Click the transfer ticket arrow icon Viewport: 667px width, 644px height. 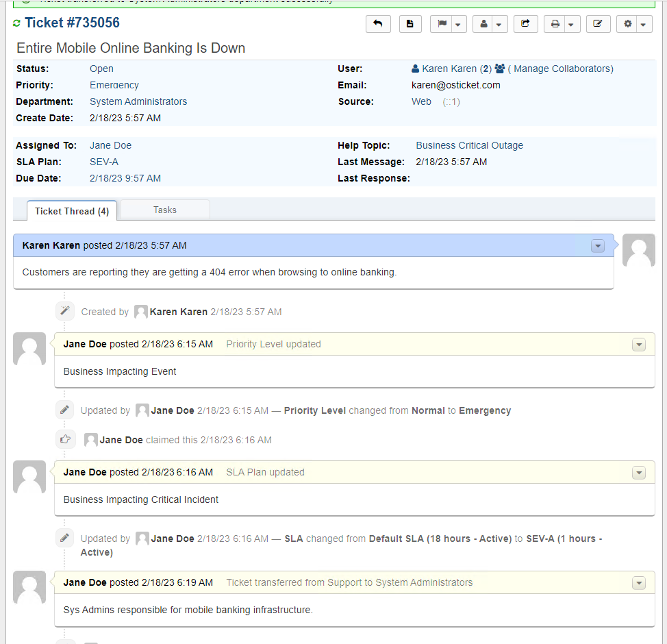(525, 23)
